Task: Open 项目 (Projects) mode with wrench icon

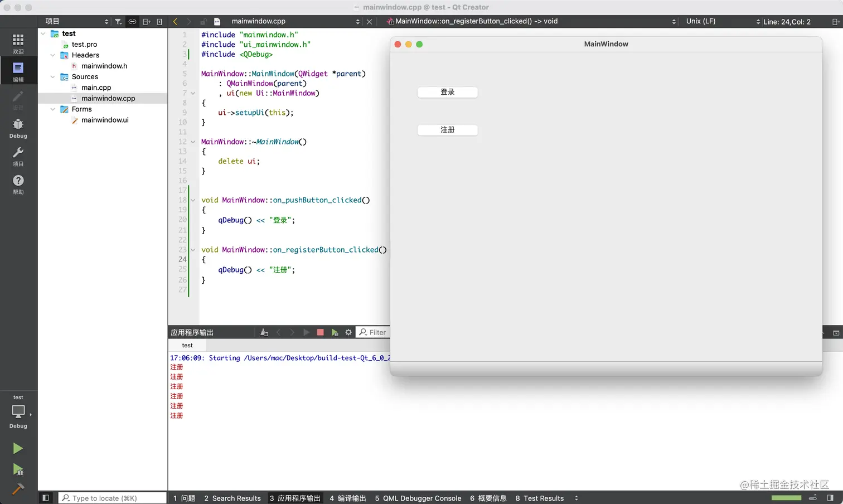Action: point(18,156)
